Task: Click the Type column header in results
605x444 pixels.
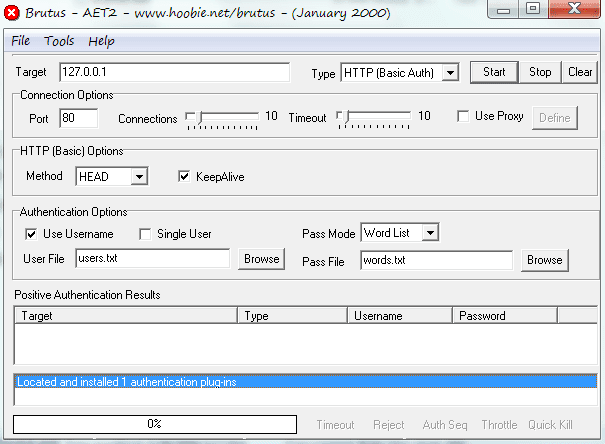Action: 292,316
